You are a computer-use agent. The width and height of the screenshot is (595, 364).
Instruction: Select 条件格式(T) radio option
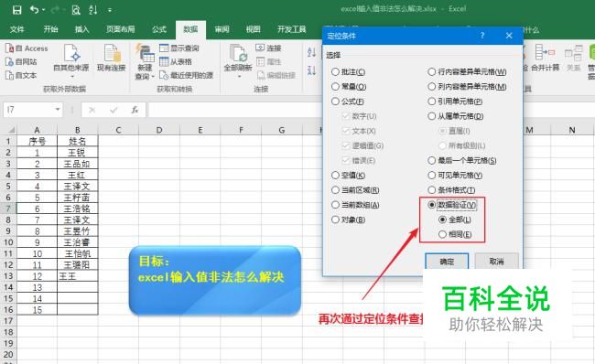coord(451,190)
